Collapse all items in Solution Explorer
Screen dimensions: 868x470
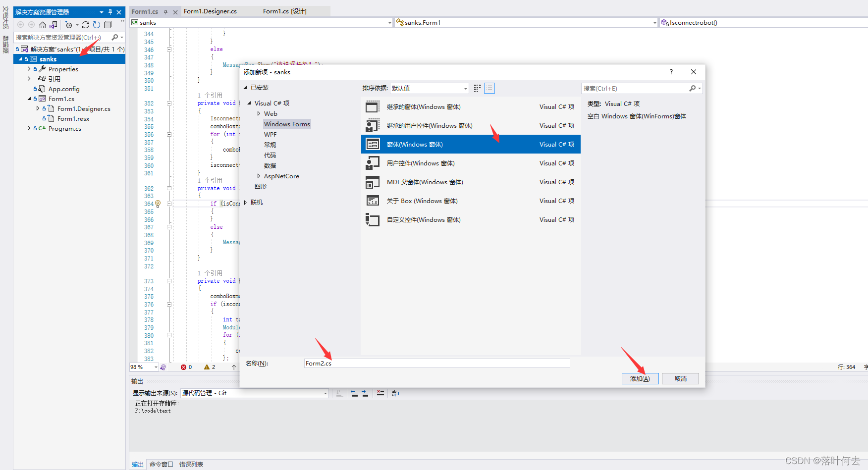tap(108, 25)
